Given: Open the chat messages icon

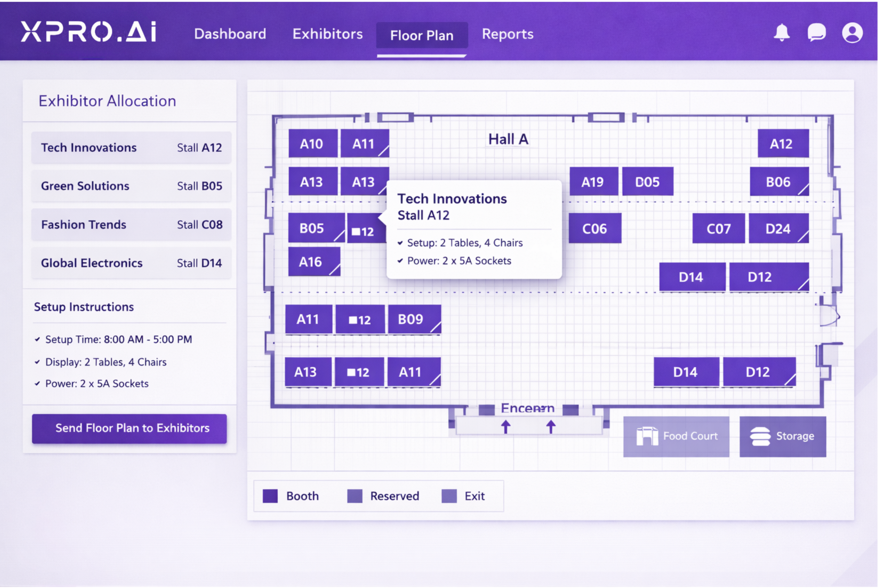Looking at the screenshot, I should [x=817, y=33].
